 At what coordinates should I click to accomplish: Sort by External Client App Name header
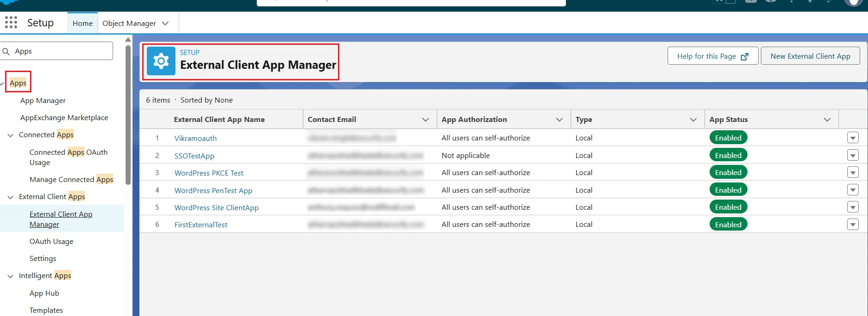tap(219, 119)
